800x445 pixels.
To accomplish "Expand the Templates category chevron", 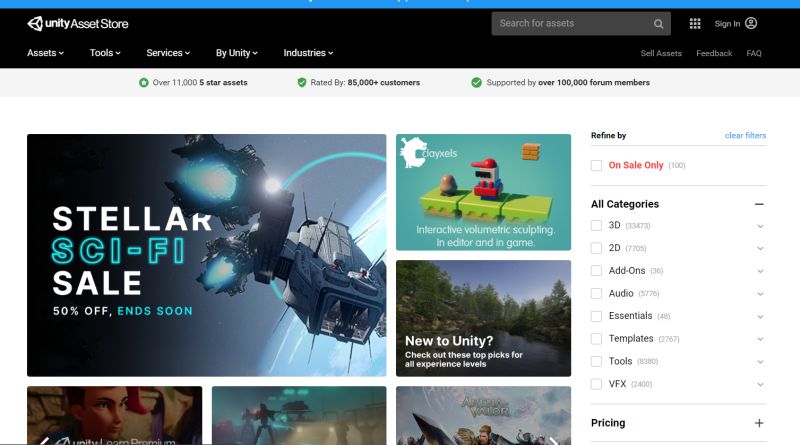I will (760, 339).
